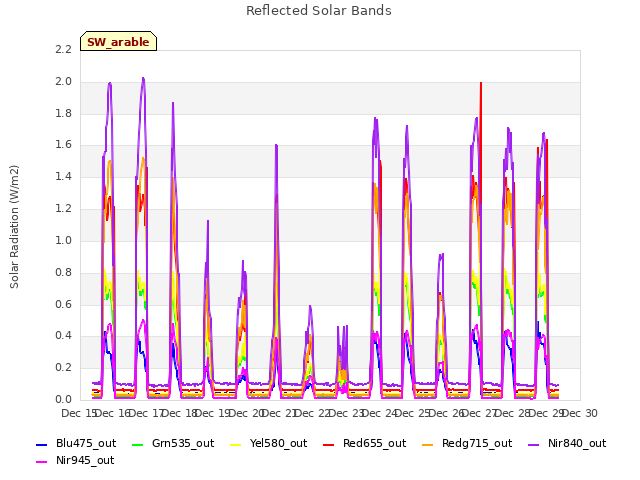
Task: Click the 0.0 y-axis tick label
Action: 63,399
